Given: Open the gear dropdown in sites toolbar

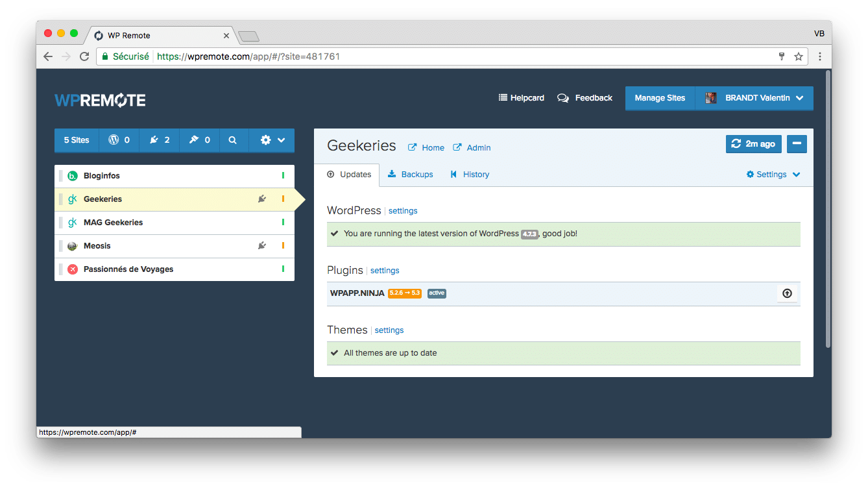Looking at the screenshot, I should click(x=272, y=140).
